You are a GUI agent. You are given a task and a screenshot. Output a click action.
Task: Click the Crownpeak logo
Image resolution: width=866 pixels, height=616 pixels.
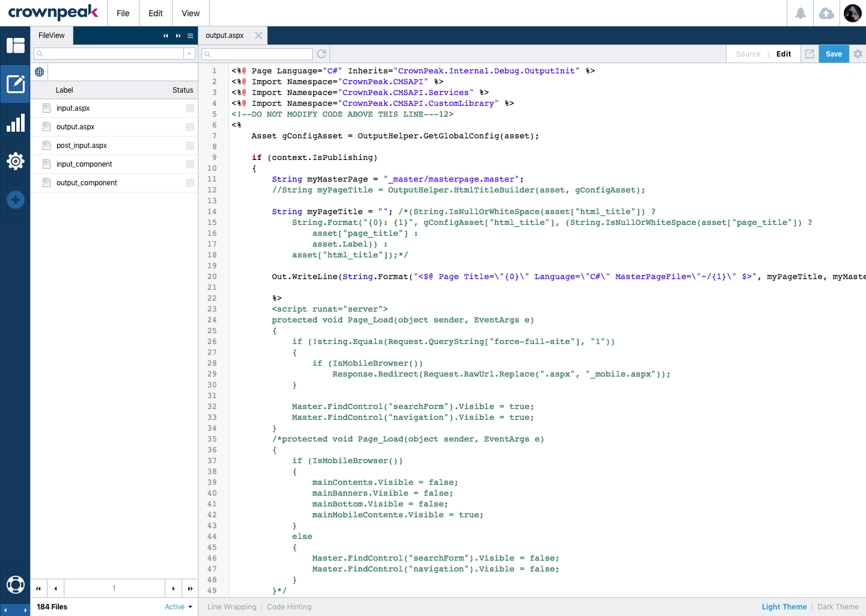[x=53, y=13]
